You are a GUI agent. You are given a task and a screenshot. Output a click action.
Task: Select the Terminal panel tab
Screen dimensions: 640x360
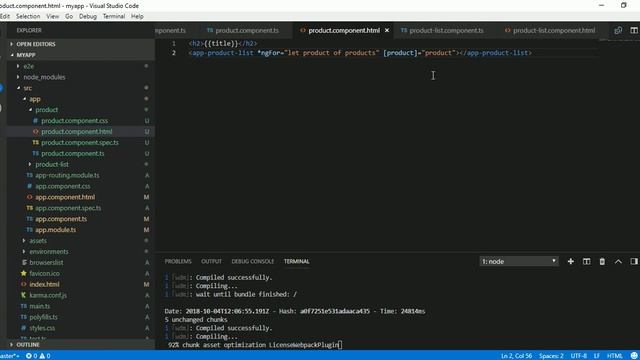[296, 261]
